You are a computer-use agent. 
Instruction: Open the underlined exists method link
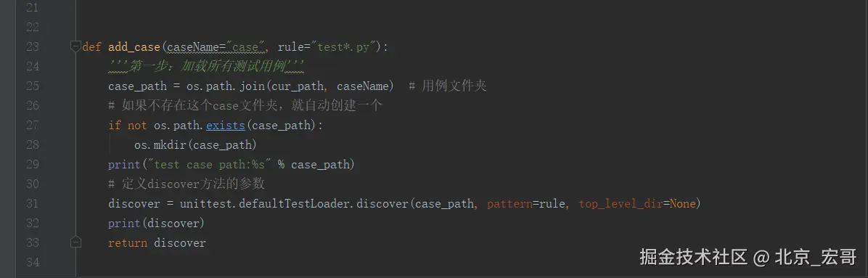(225, 126)
